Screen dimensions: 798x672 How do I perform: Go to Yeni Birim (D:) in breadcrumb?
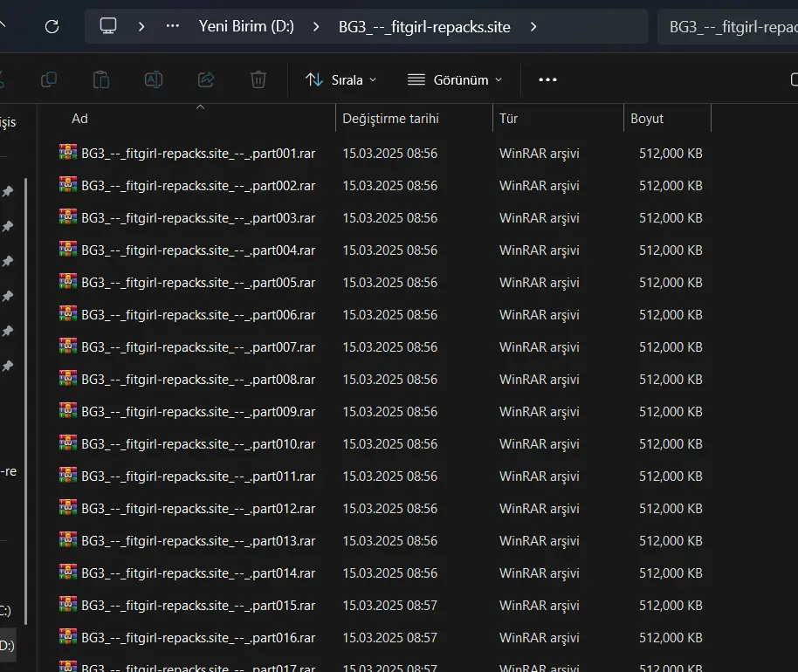pyautogui.click(x=246, y=26)
